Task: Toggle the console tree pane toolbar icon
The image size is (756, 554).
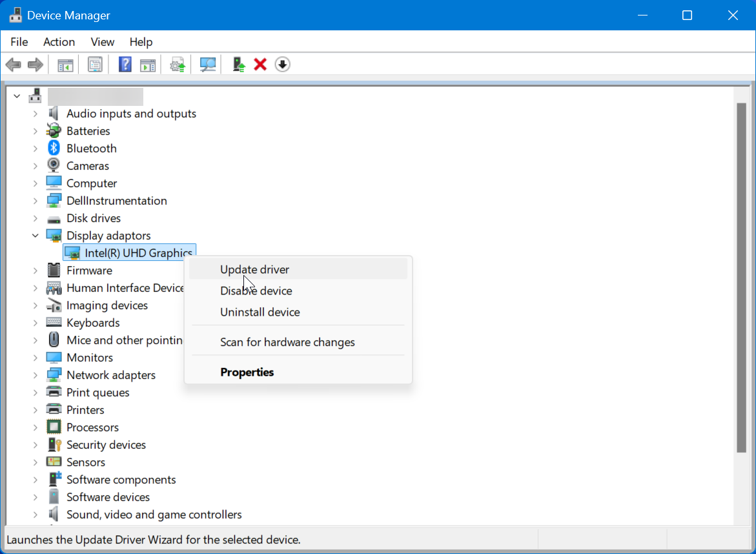Action: point(65,65)
